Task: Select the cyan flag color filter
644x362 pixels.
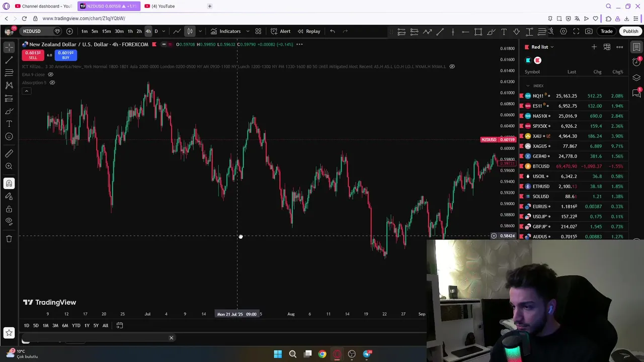Action: (x=528, y=60)
